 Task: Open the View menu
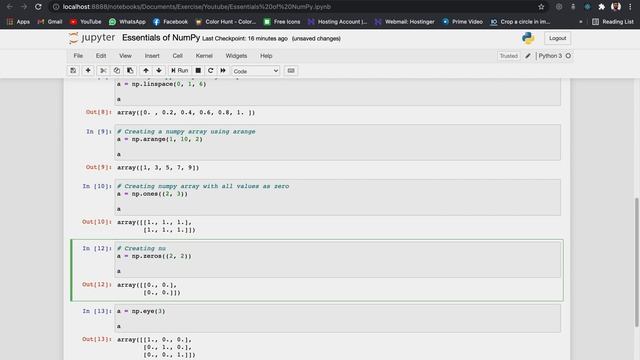125,56
